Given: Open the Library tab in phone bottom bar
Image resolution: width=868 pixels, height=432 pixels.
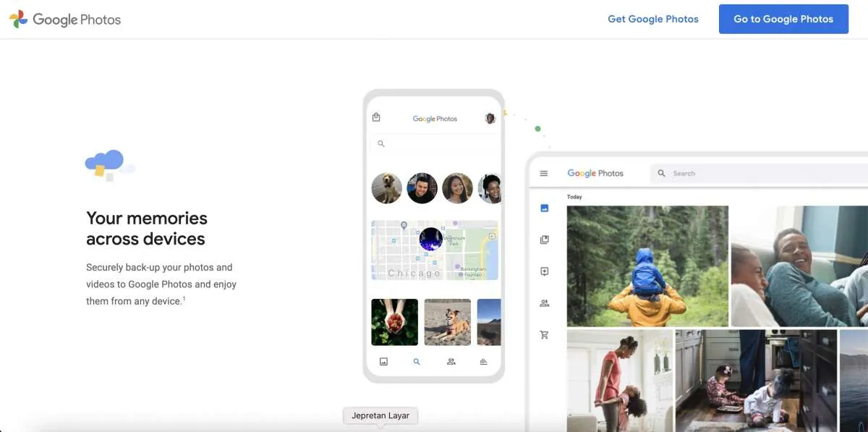Looking at the screenshot, I should coord(484,362).
